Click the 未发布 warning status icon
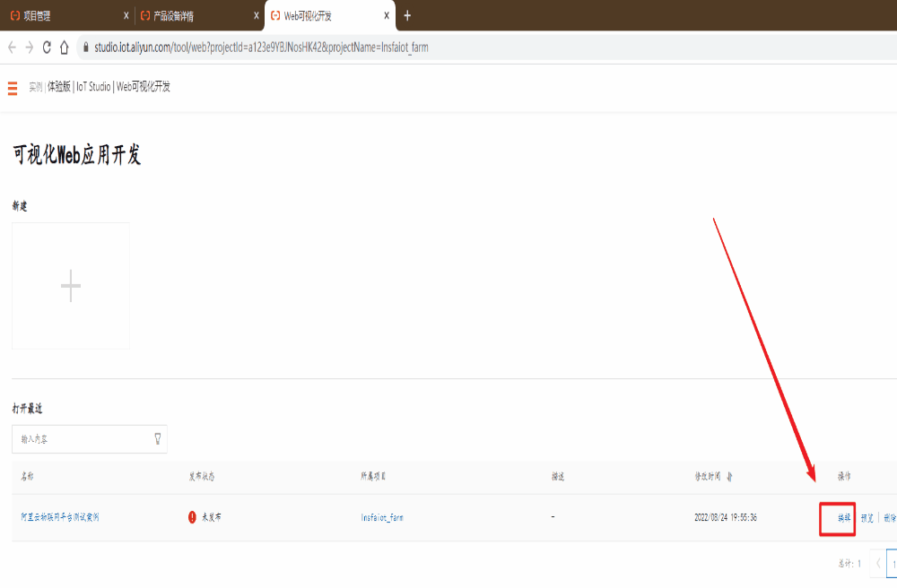The width and height of the screenshot is (897, 588). pos(192,517)
